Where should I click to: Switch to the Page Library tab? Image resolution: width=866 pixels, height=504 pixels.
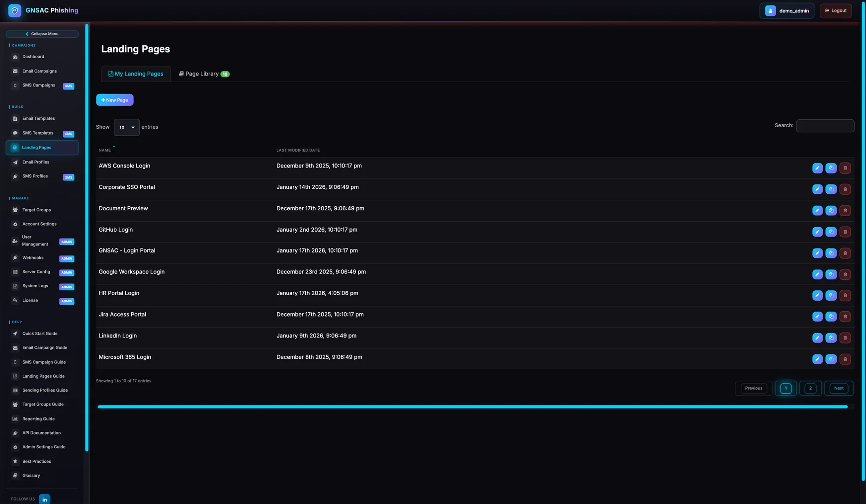(204, 74)
